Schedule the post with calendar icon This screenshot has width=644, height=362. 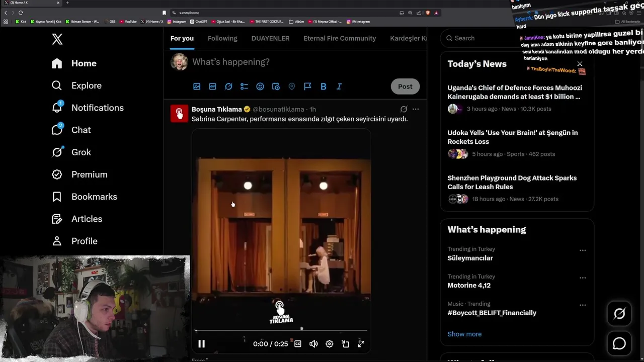(276, 86)
